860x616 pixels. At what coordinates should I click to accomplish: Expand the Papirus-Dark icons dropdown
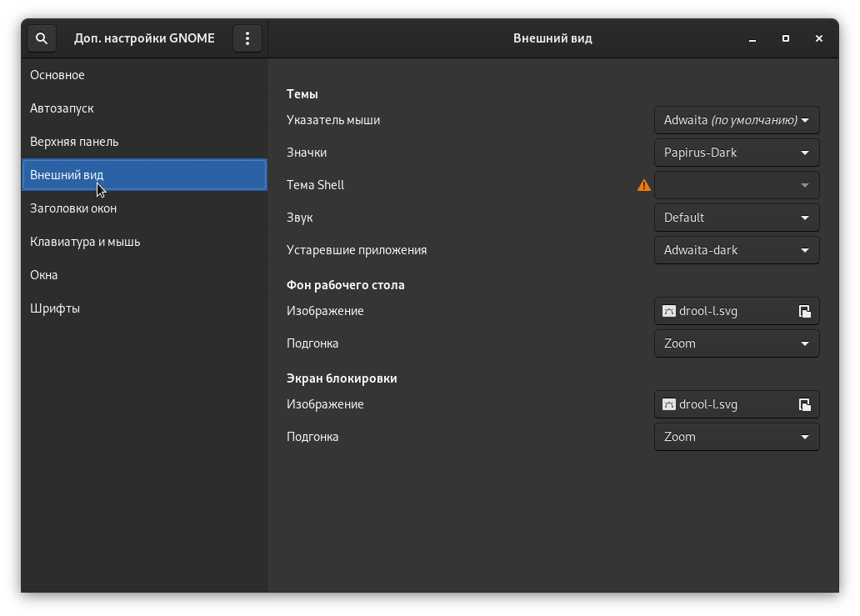click(737, 153)
